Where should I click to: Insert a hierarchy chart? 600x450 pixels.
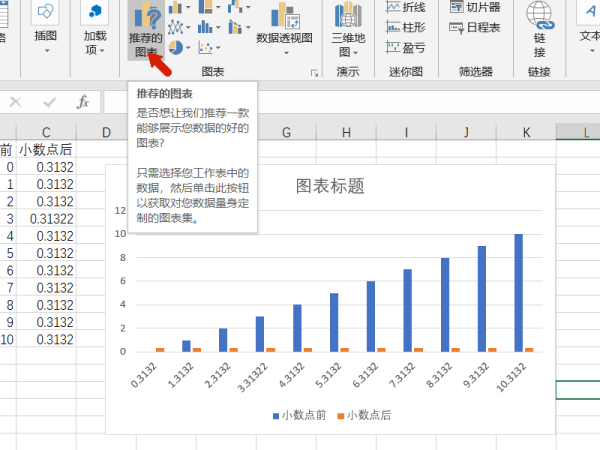click(205, 7)
